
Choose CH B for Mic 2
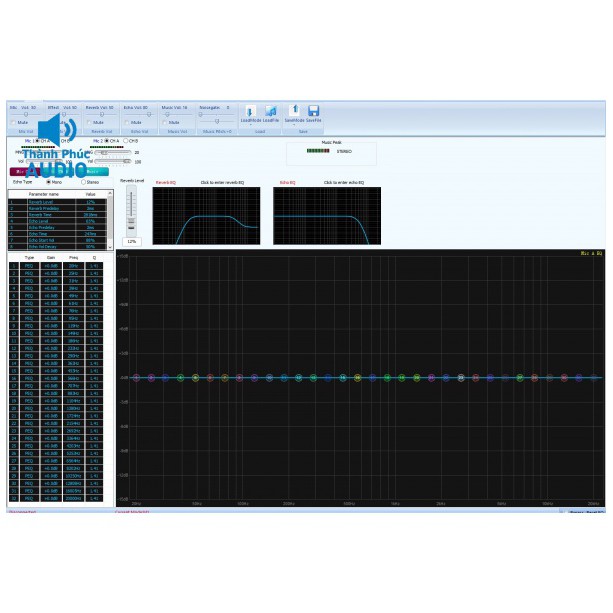[x=126, y=141]
